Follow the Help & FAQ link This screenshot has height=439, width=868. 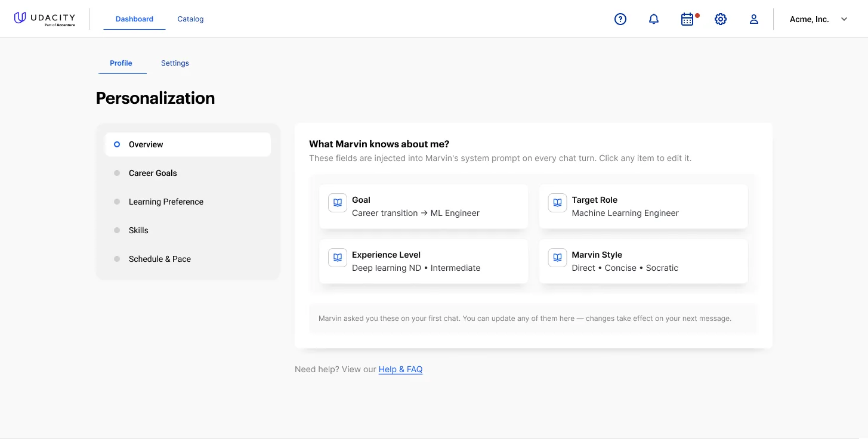click(x=400, y=369)
